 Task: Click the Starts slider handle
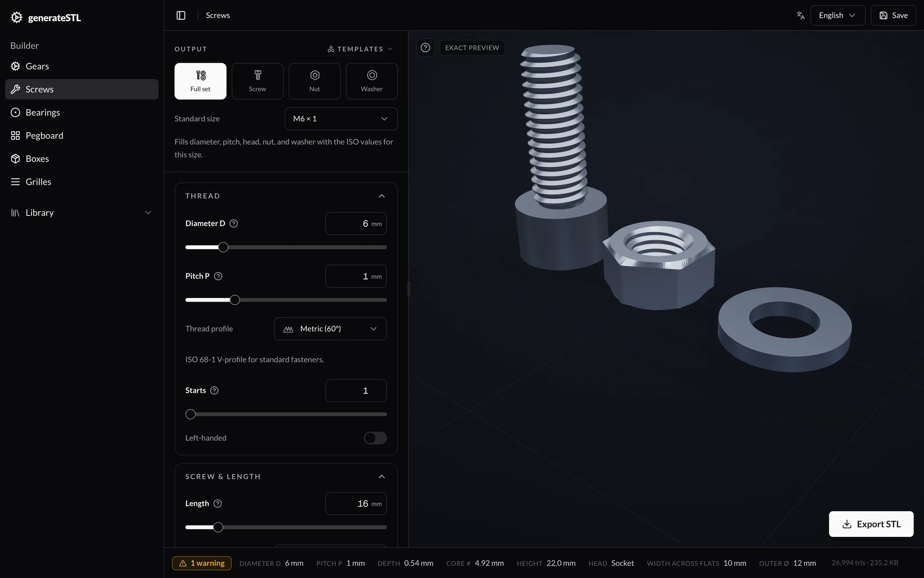(191, 414)
